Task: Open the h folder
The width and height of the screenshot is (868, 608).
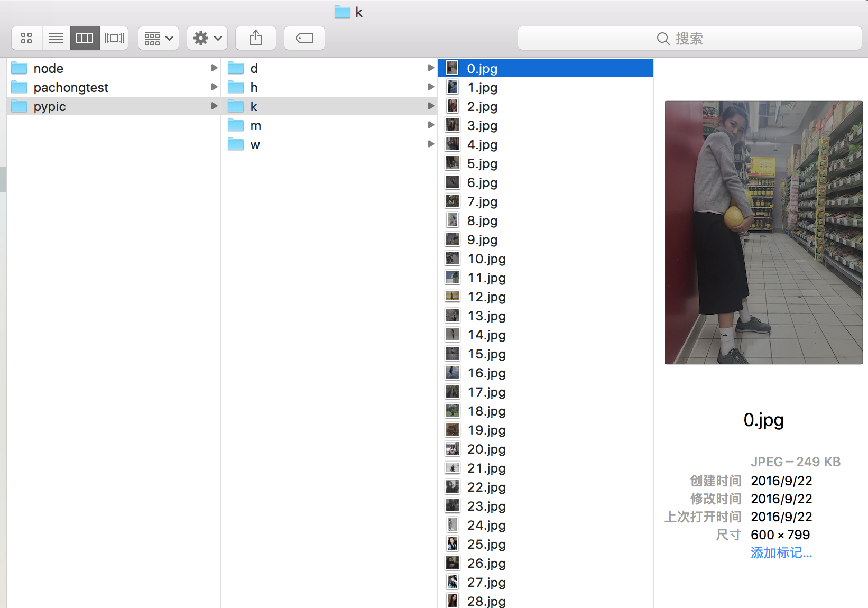Action: pyautogui.click(x=330, y=87)
